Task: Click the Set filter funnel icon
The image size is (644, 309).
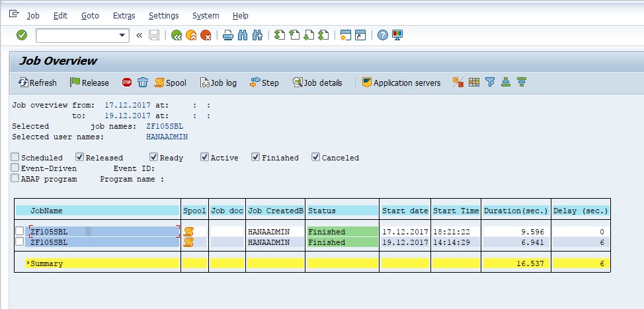Action: pos(490,82)
